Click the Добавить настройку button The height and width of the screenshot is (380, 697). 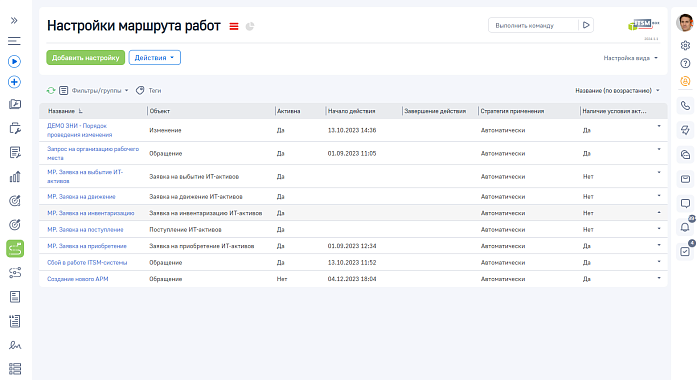(85, 57)
